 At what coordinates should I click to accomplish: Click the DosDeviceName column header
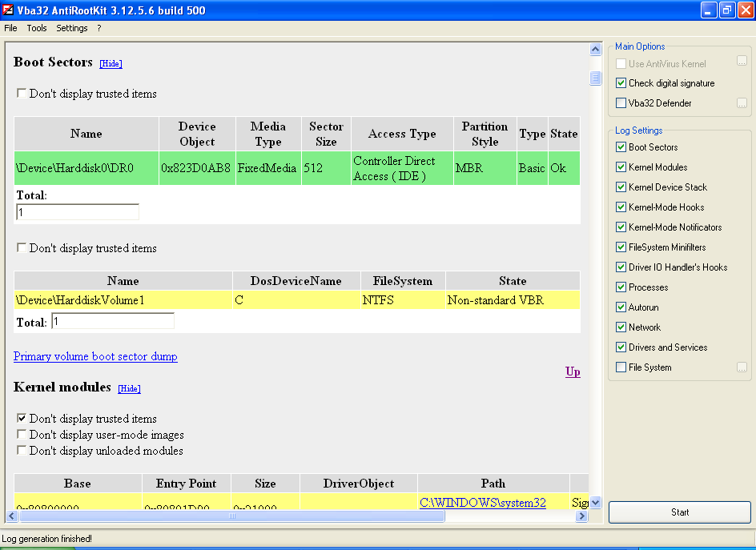[296, 280]
